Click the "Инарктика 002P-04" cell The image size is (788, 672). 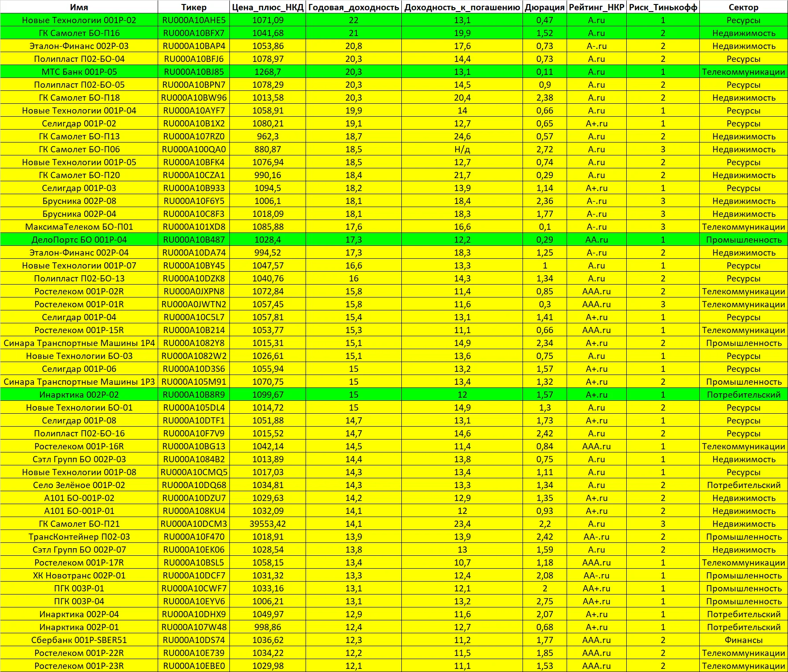point(79,614)
